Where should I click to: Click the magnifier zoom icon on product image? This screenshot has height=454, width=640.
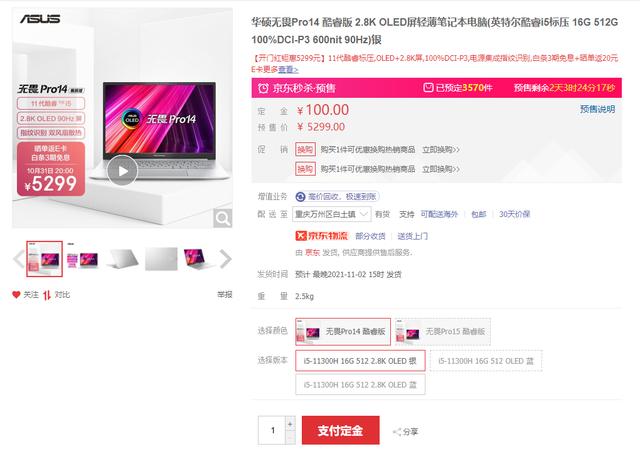[222, 218]
